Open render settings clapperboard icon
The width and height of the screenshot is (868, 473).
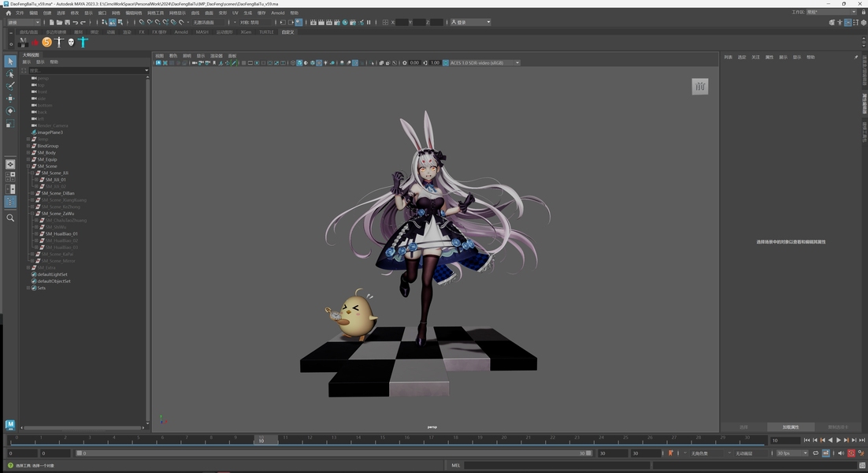(x=336, y=22)
